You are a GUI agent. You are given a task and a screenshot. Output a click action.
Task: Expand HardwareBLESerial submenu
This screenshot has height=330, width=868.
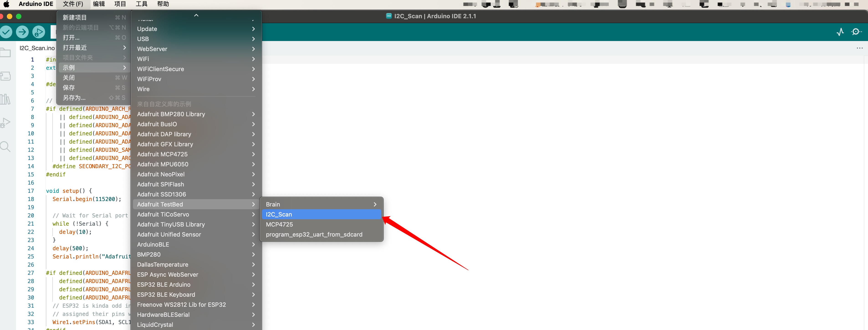[196, 315]
